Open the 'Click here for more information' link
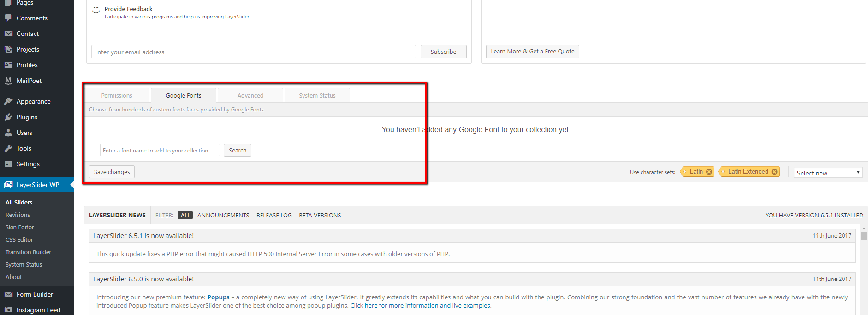The image size is (868, 315). click(x=421, y=305)
